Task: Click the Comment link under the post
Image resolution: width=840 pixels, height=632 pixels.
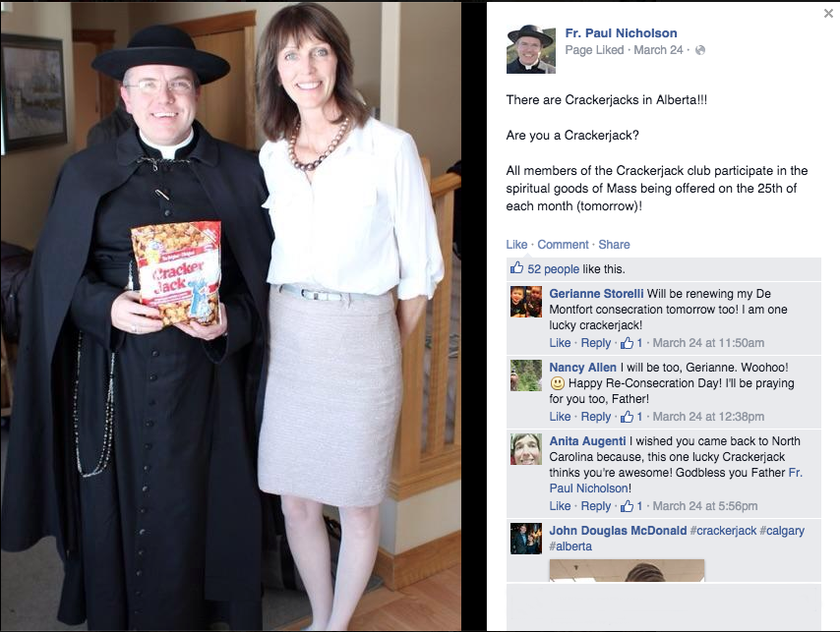Action: (563, 245)
